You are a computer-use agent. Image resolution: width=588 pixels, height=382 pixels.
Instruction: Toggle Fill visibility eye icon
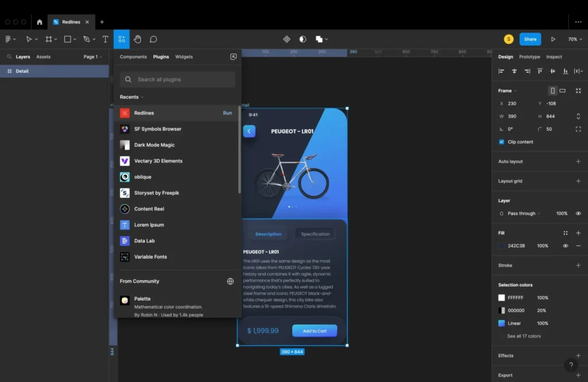coord(566,245)
